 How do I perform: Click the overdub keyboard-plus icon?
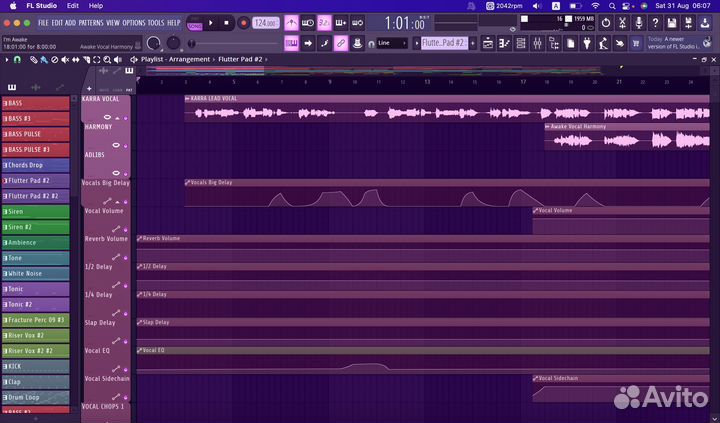coord(341,23)
